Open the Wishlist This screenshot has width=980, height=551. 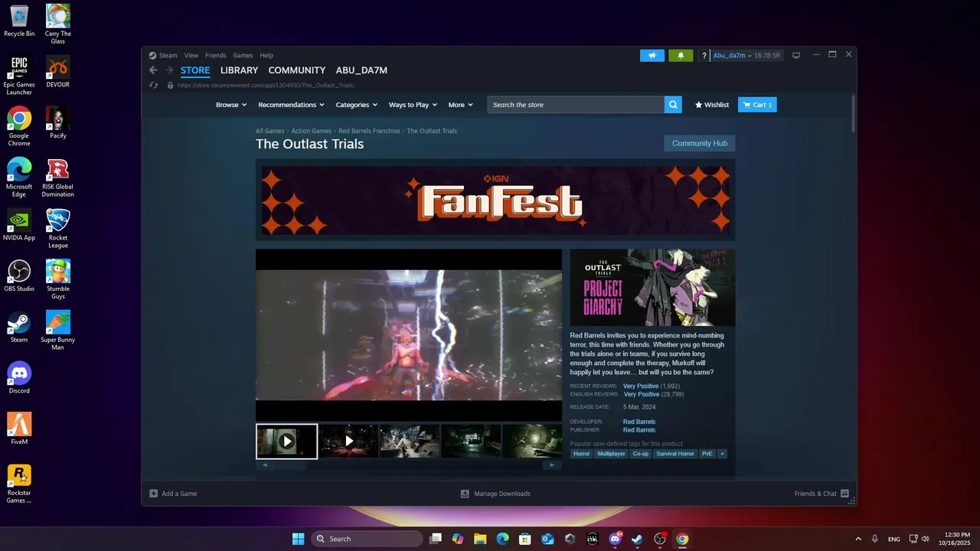click(x=712, y=105)
